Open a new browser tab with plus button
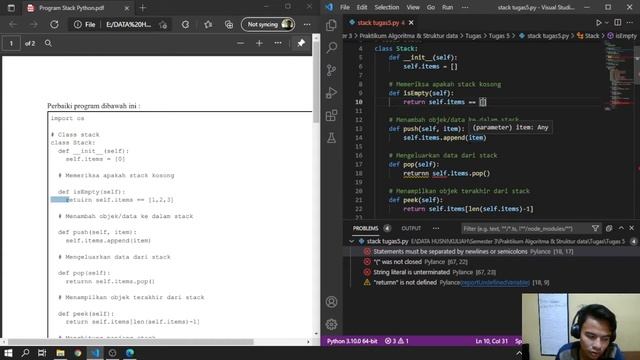This screenshot has height=360, width=640. (x=142, y=8)
